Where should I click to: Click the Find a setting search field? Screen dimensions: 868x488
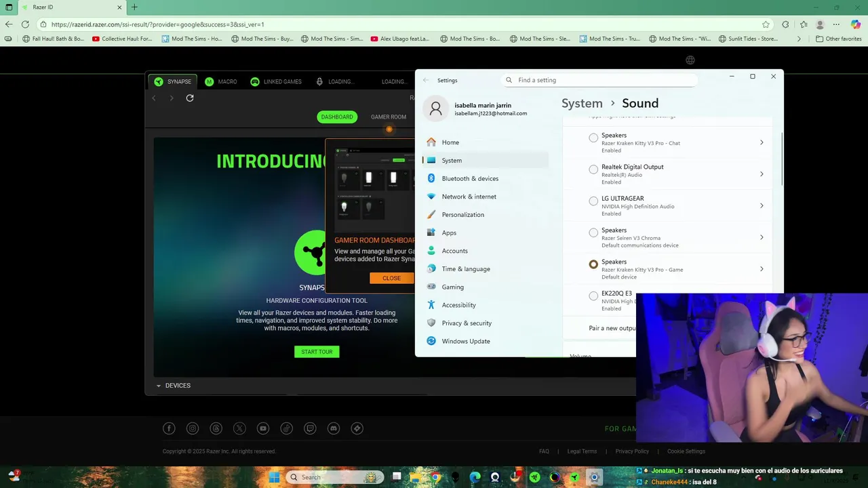(599, 80)
